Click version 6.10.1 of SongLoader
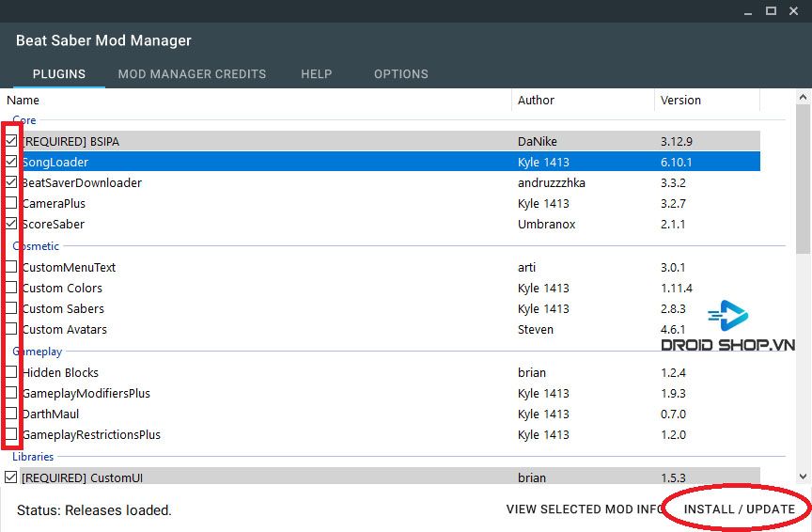The image size is (812, 532). tap(676, 163)
